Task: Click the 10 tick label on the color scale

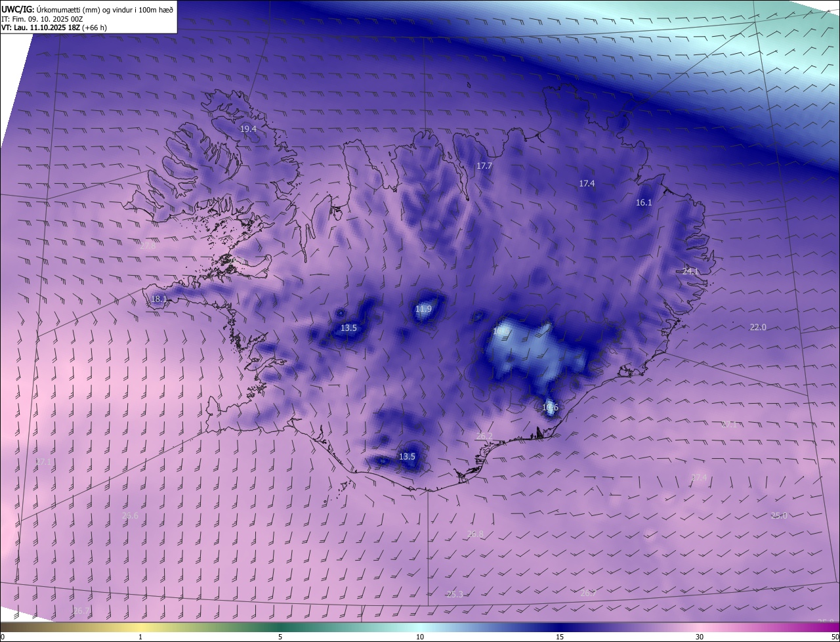Action: click(x=420, y=637)
